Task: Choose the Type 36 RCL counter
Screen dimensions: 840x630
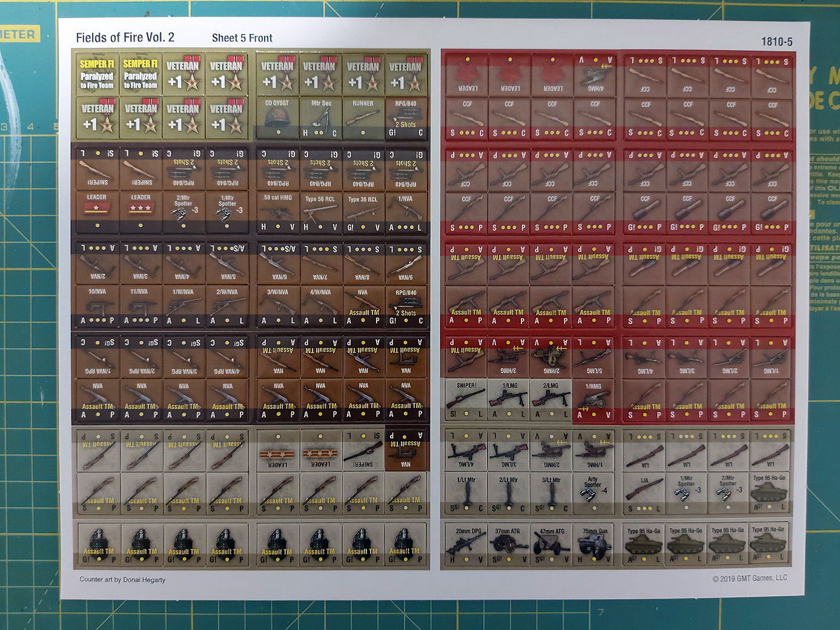Action: click(363, 212)
